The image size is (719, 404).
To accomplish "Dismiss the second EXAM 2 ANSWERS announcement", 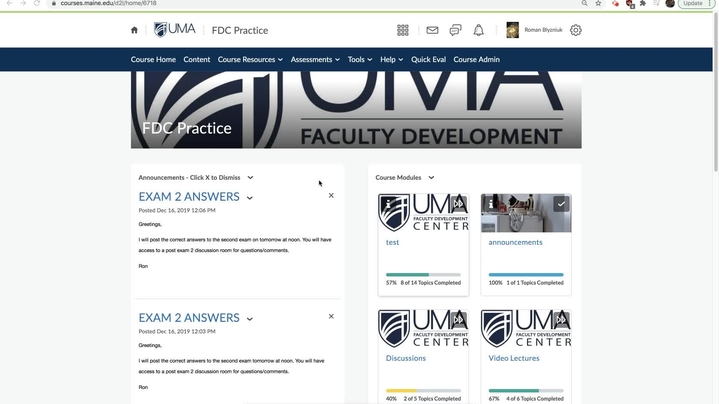I will (x=331, y=316).
